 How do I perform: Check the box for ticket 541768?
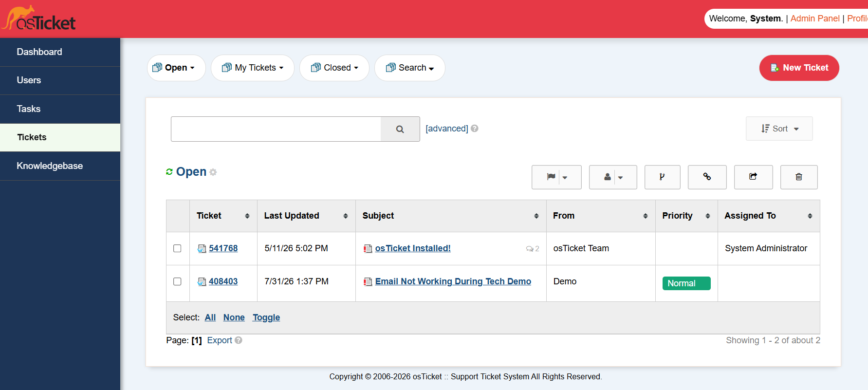(x=177, y=248)
